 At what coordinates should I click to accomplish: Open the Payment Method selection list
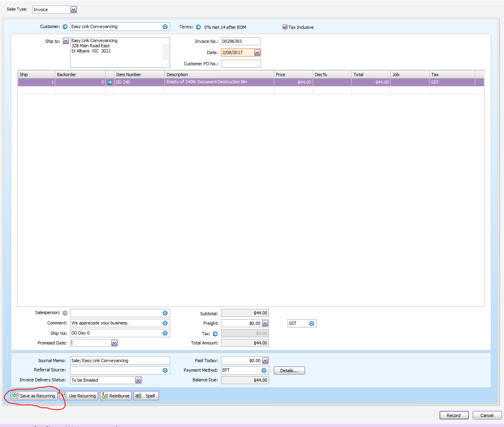(264, 371)
